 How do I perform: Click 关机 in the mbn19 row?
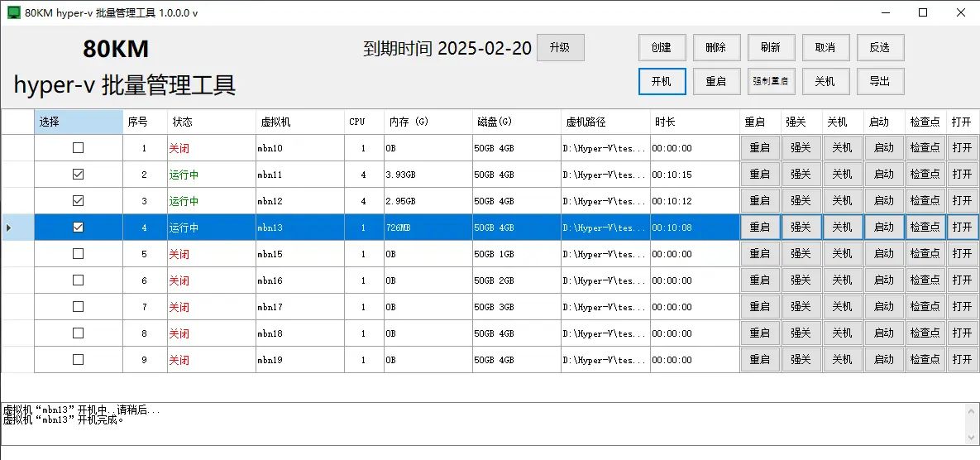point(843,359)
